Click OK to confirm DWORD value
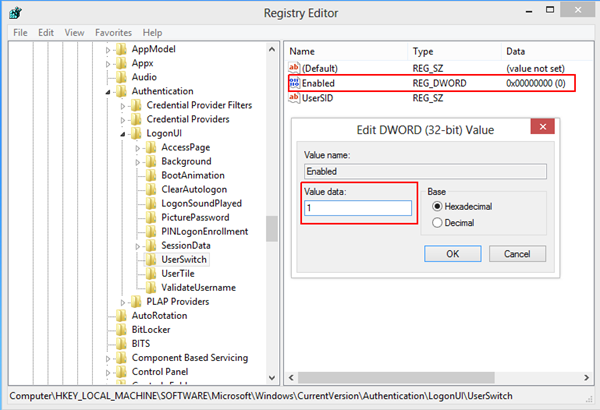 [452, 254]
